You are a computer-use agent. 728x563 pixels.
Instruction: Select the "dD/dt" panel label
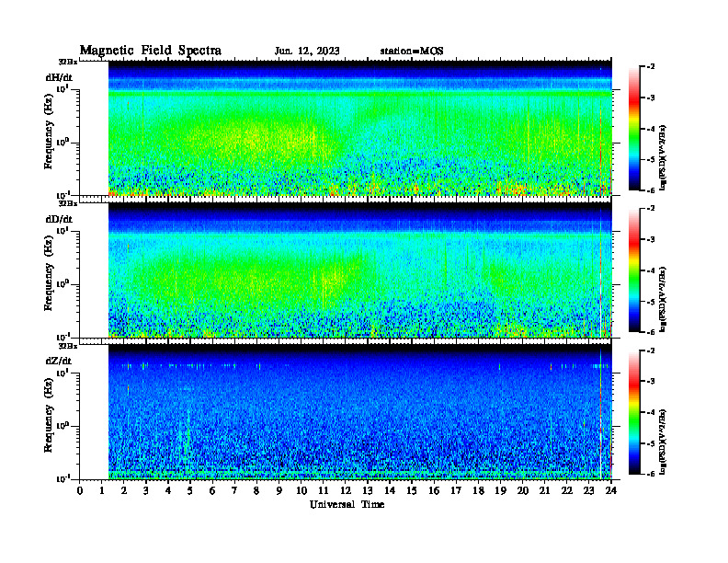[59, 219]
